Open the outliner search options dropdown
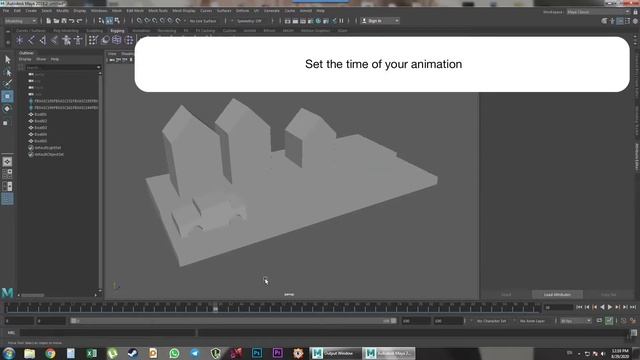 pos(98,67)
